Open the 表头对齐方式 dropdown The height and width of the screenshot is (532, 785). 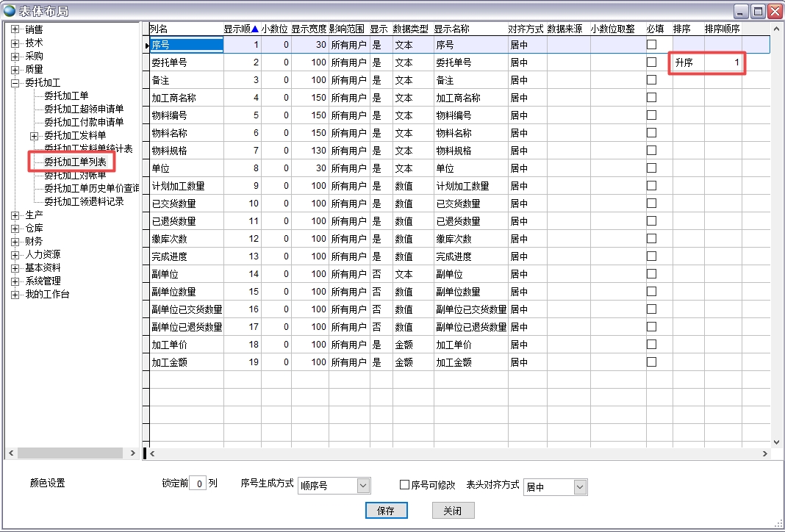point(580,486)
